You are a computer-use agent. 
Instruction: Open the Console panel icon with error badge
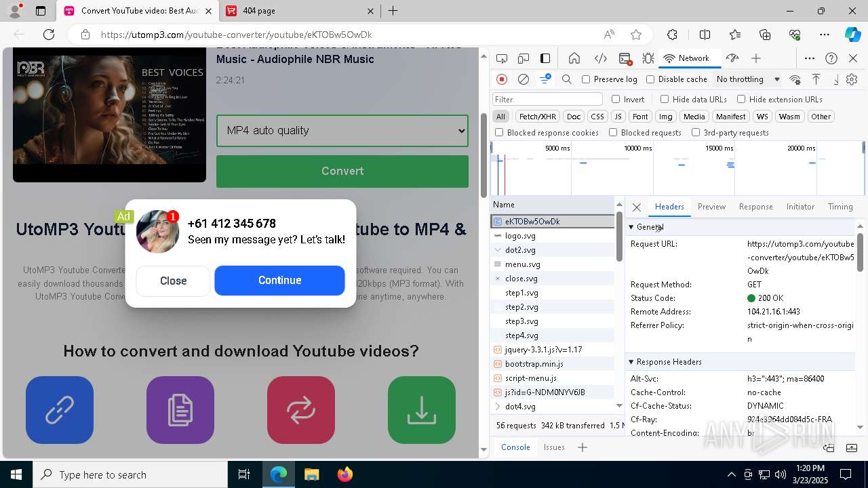tap(625, 58)
